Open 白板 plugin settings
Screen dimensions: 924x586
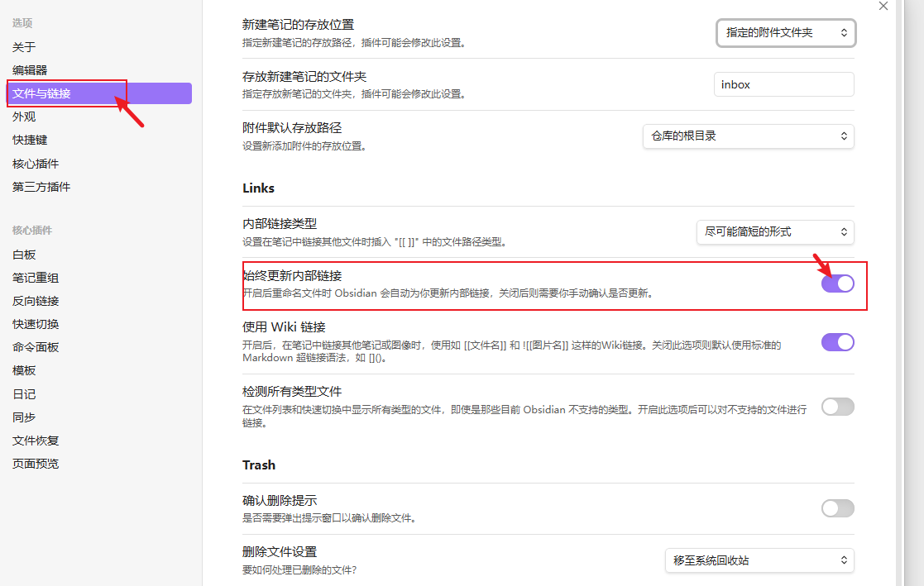tap(24, 255)
